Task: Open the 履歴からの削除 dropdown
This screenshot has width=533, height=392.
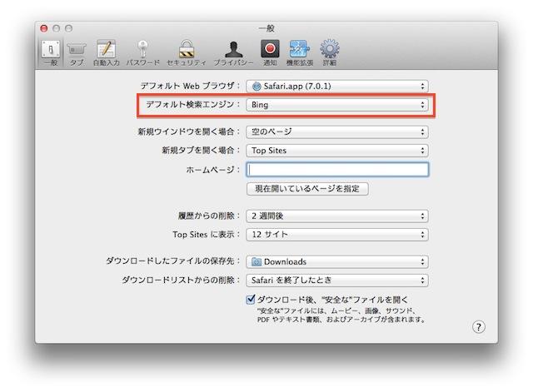Action: (337, 216)
